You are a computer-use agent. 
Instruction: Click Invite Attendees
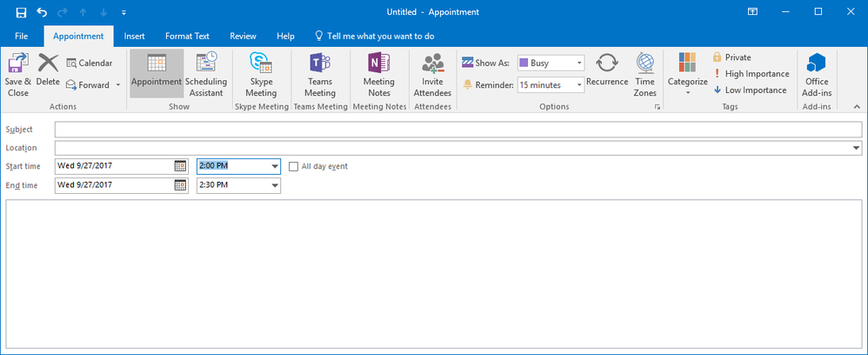pyautogui.click(x=432, y=75)
